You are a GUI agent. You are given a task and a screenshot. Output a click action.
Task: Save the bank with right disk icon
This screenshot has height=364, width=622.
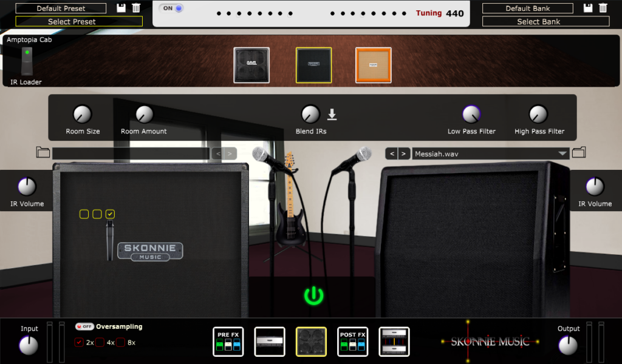pyautogui.click(x=588, y=8)
